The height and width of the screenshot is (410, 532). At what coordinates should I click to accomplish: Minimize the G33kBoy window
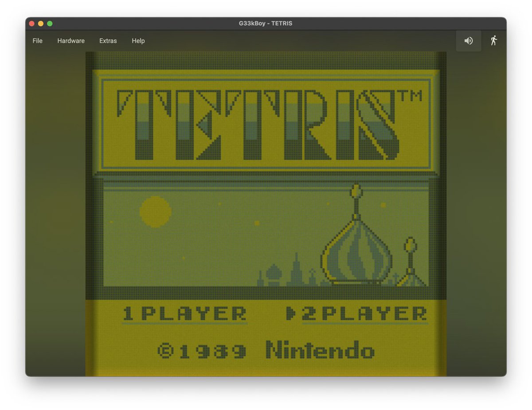(x=41, y=23)
